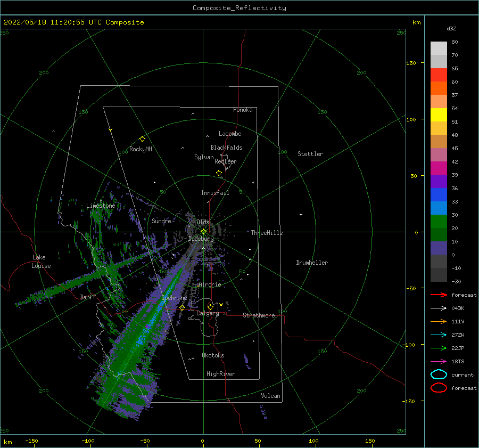479x448 pixels.
Task: Click the 27ZW legend text
Action: (x=458, y=335)
